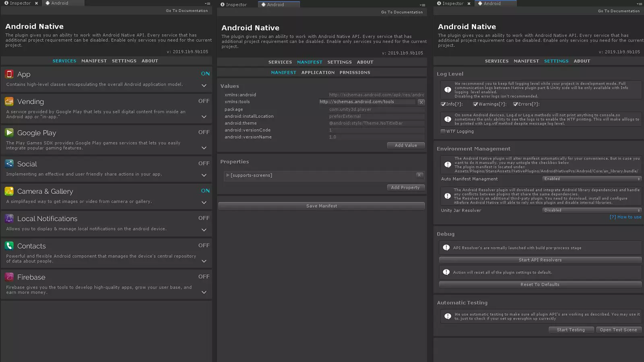Click the Google Play service icon

(9, 132)
